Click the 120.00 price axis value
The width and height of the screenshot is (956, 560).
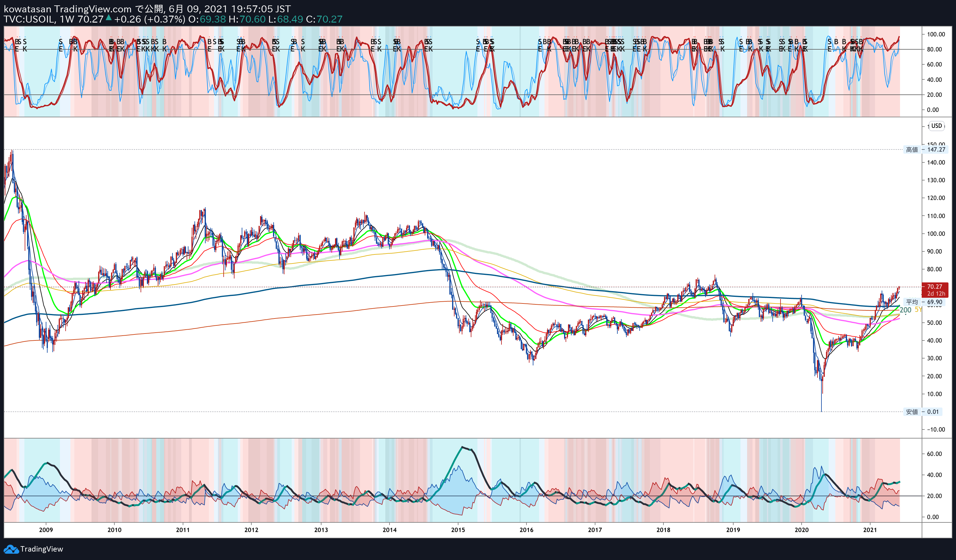click(x=936, y=198)
